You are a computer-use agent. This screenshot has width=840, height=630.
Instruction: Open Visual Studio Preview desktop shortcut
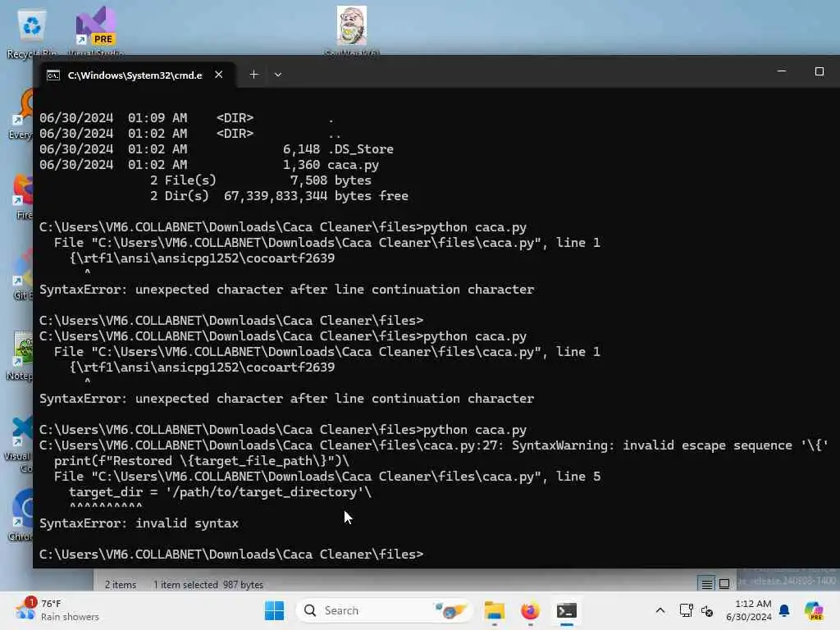click(96, 31)
